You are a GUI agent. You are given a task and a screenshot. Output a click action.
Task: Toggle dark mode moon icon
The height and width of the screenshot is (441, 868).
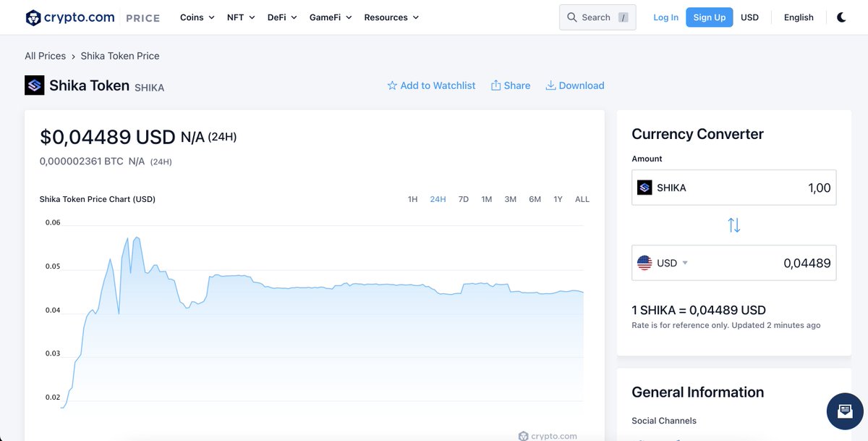tap(841, 17)
